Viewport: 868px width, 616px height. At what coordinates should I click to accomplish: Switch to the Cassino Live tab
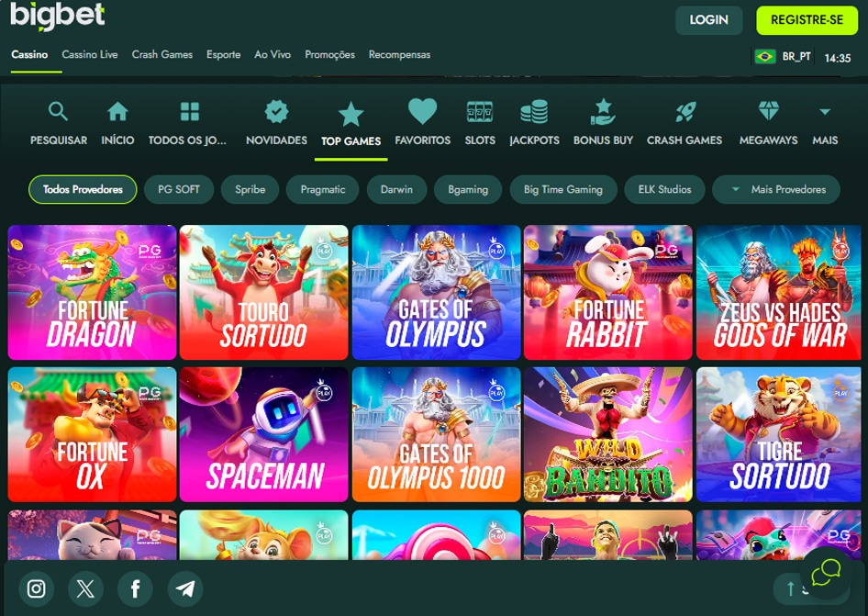[x=89, y=54]
